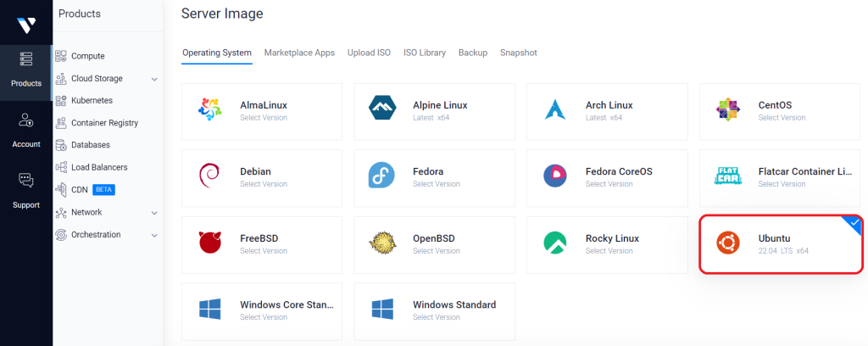The height and width of the screenshot is (346, 868).
Task: Click the CDN sidebar icon
Action: (61, 190)
